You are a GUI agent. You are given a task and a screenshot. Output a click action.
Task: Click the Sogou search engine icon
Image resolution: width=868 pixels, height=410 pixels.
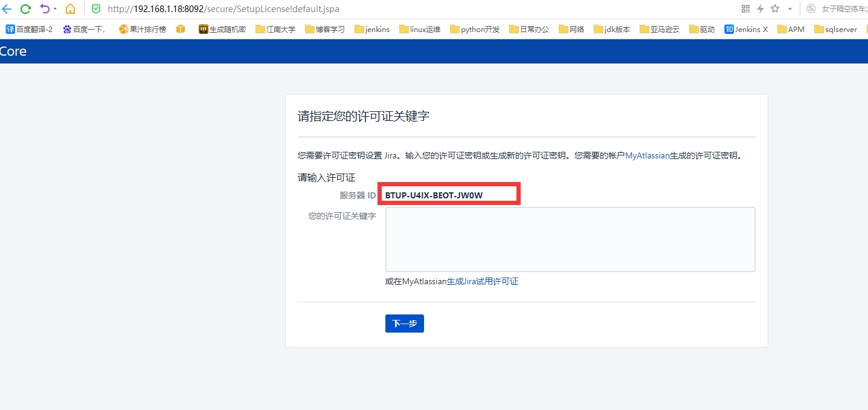[811, 9]
